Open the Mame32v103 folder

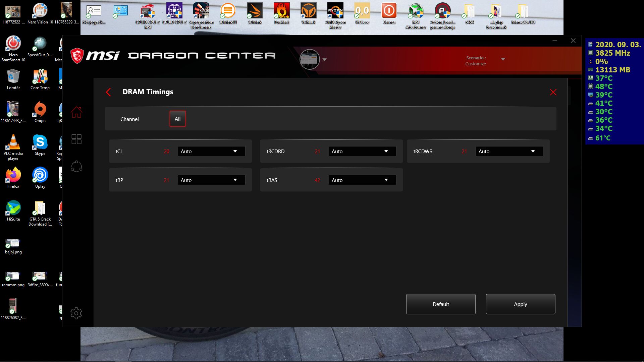click(x=523, y=14)
